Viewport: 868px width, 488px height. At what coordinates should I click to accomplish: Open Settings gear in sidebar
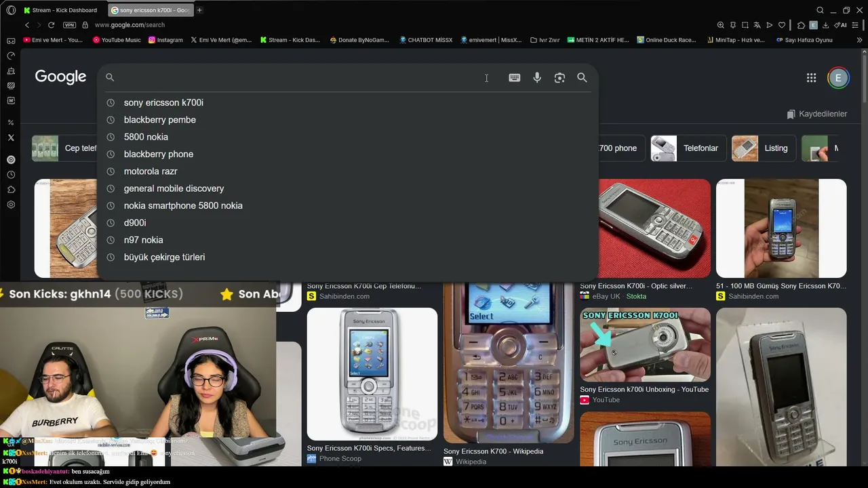point(11,205)
